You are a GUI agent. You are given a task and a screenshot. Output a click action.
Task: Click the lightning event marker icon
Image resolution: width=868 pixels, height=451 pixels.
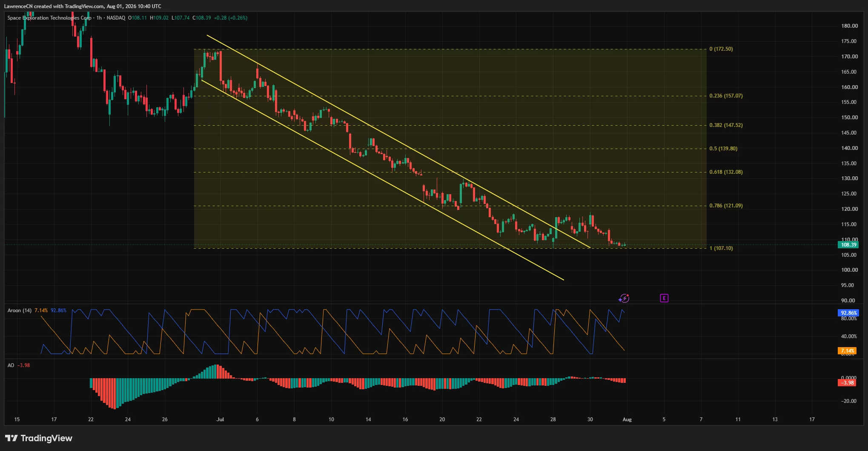click(x=624, y=298)
